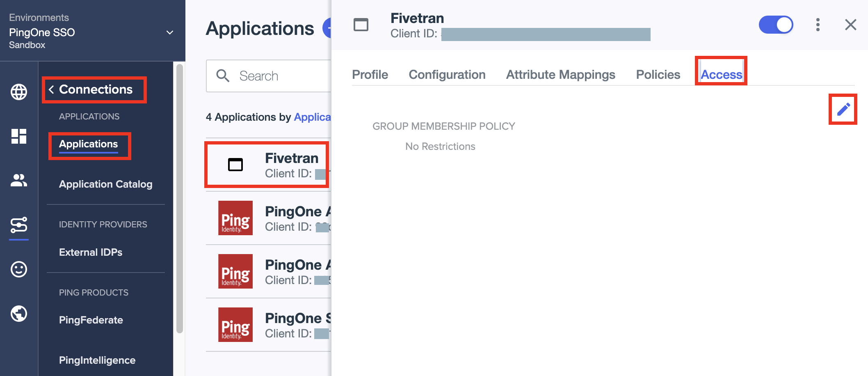Open the Application sort link
This screenshot has height=376, width=868.
tap(313, 117)
